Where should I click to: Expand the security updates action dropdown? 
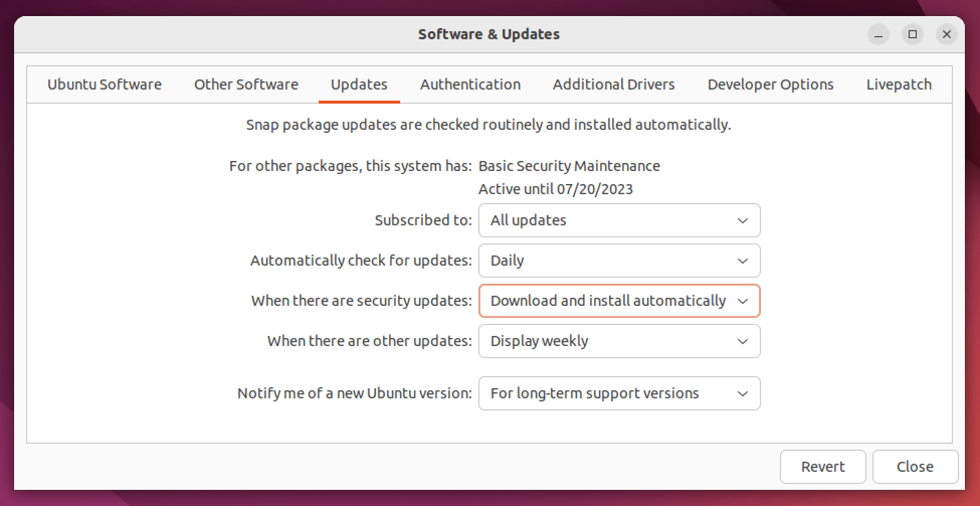tap(619, 301)
